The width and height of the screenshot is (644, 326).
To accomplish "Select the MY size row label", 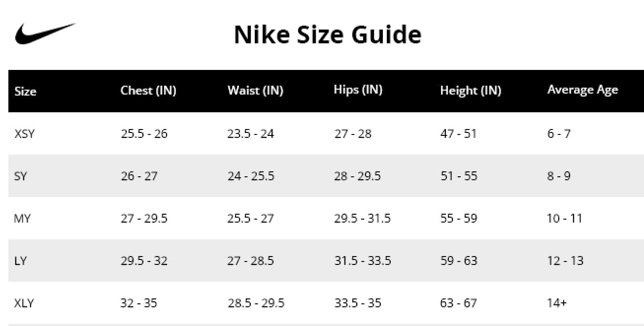I will (22, 218).
